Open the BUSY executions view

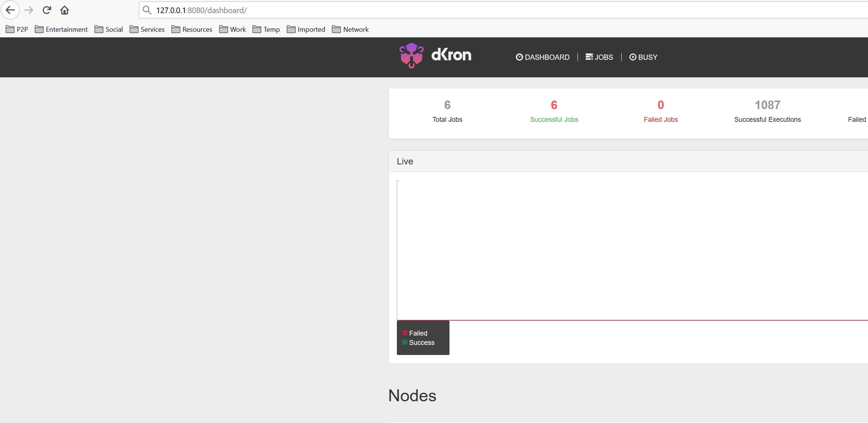click(648, 57)
